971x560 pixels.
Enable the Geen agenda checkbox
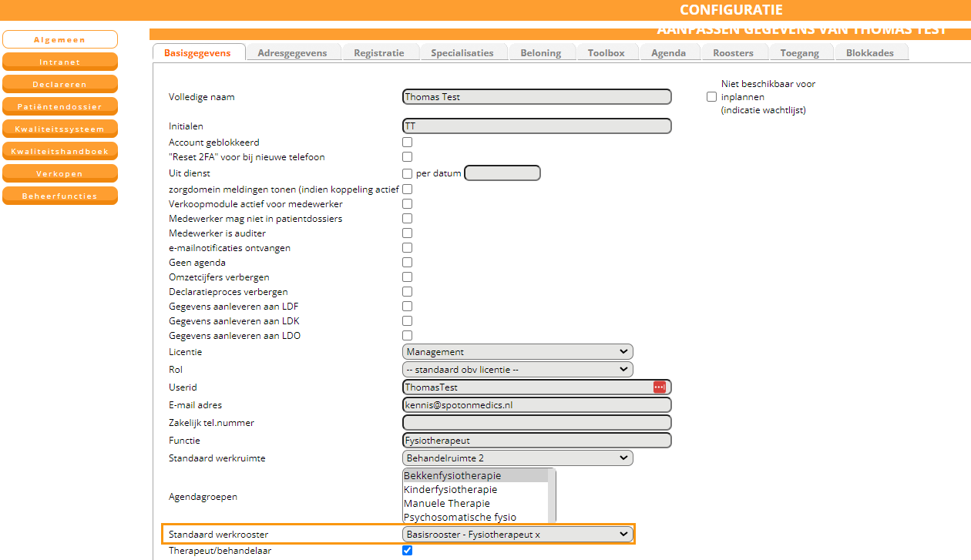(408, 263)
